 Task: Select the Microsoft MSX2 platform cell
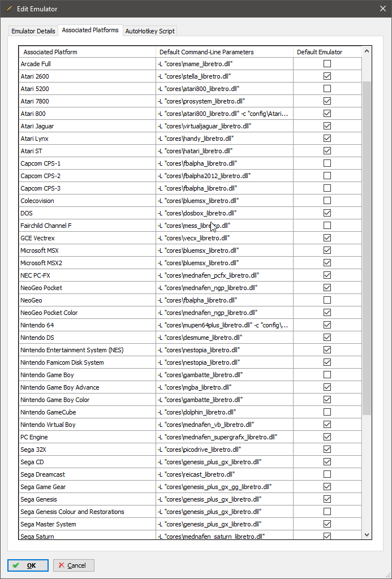87,263
